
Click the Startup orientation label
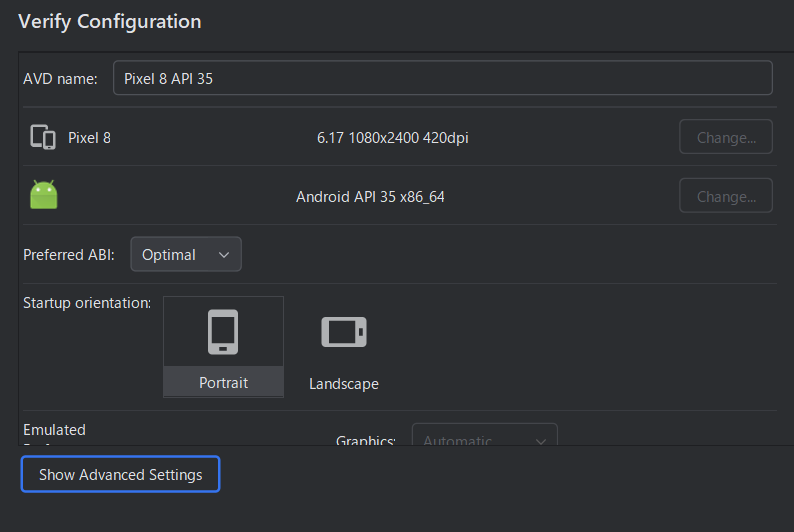click(x=87, y=303)
